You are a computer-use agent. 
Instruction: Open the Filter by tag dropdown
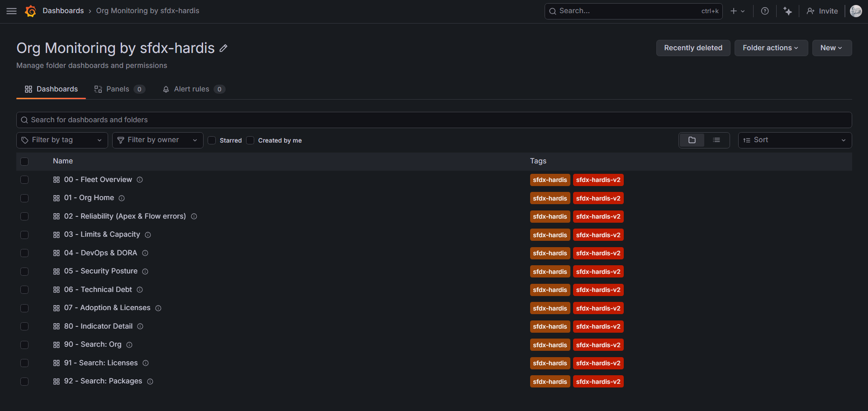click(x=62, y=140)
